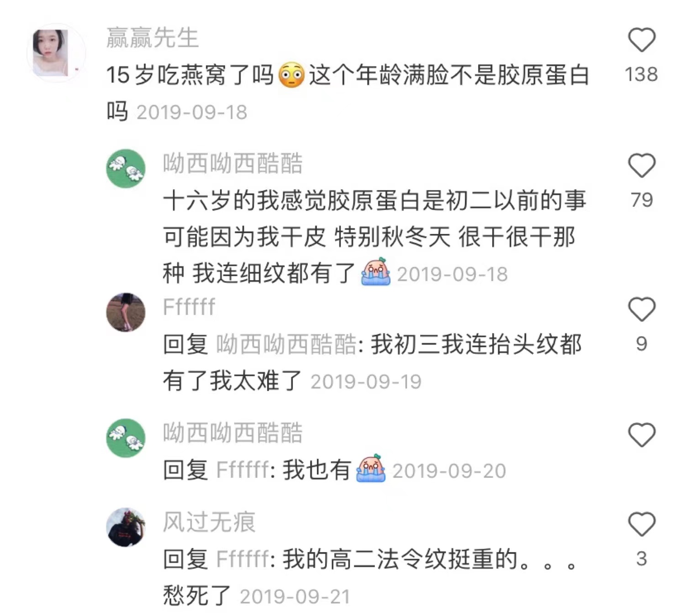Image resolution: width=685 pixels, height=616 pixels.
Task: Select the 15岁吃燕窝了吗 comment text
Action: pyautogui.click(x=347, y=93)
